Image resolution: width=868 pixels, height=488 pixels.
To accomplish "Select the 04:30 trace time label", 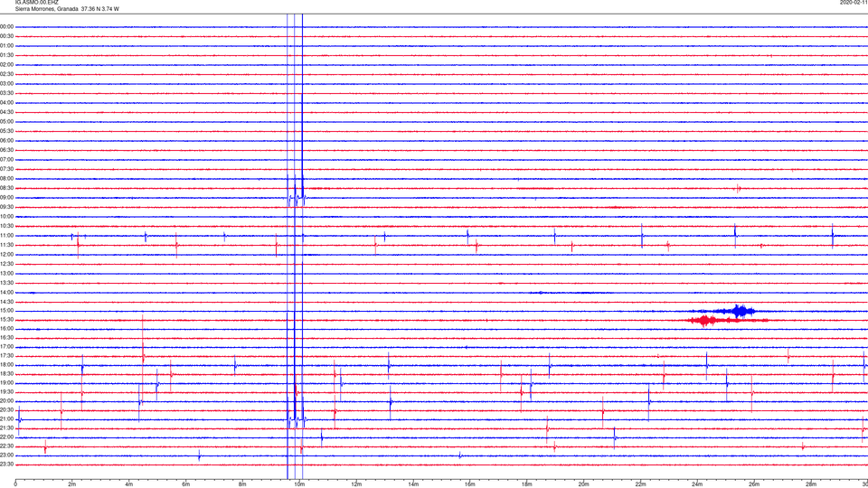I will (x=7, y=112).
